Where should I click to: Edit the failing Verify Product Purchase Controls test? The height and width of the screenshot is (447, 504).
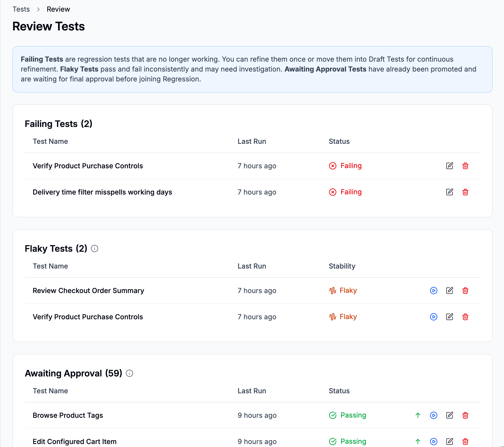click(x=450, y=166)
